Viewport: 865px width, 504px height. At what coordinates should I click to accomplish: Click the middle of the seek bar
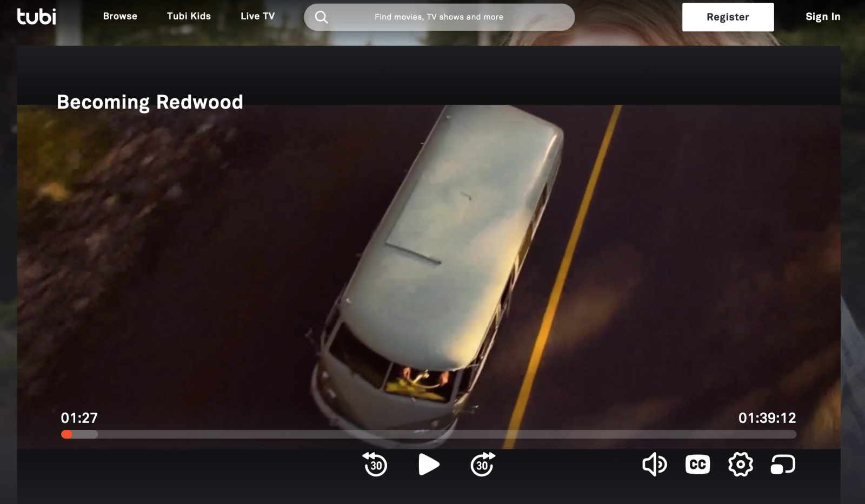point(428,434)
